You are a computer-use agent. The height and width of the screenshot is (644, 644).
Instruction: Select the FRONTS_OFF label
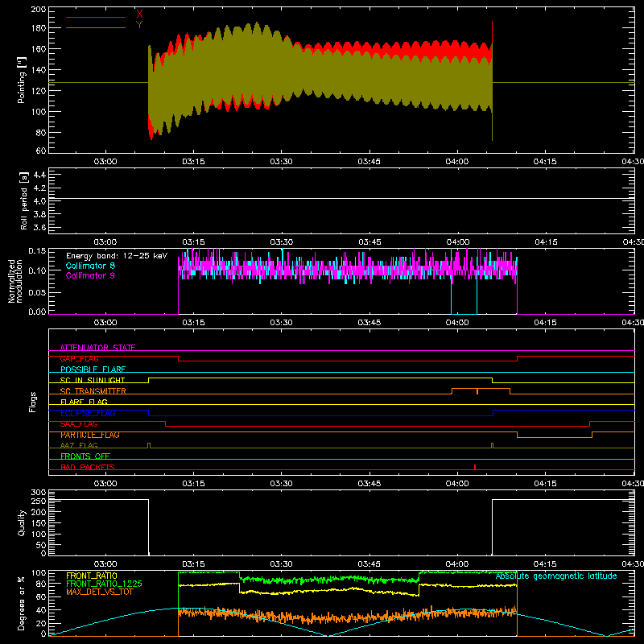(85, 456)
